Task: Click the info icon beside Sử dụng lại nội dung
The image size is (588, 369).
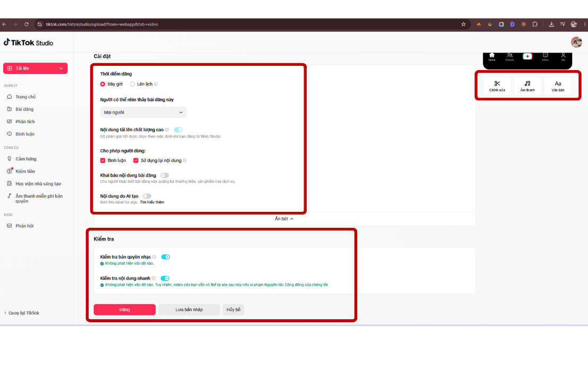Action: (185, 160)
